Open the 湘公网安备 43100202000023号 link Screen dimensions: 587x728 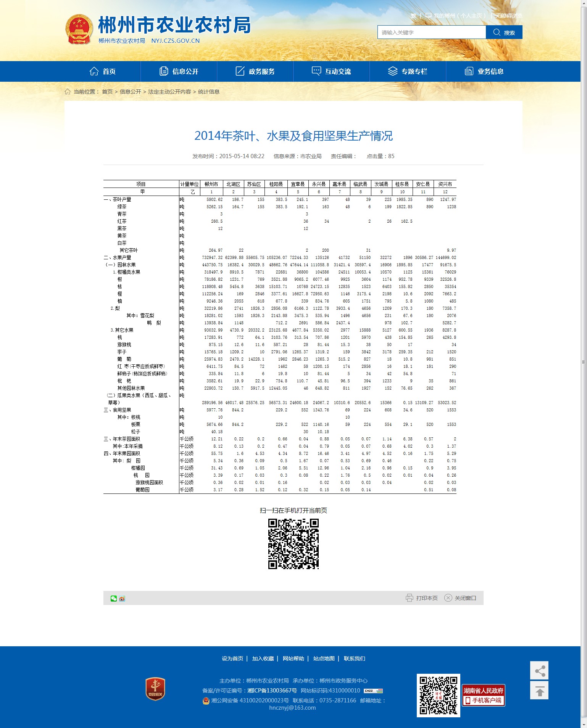coord(250,700)
